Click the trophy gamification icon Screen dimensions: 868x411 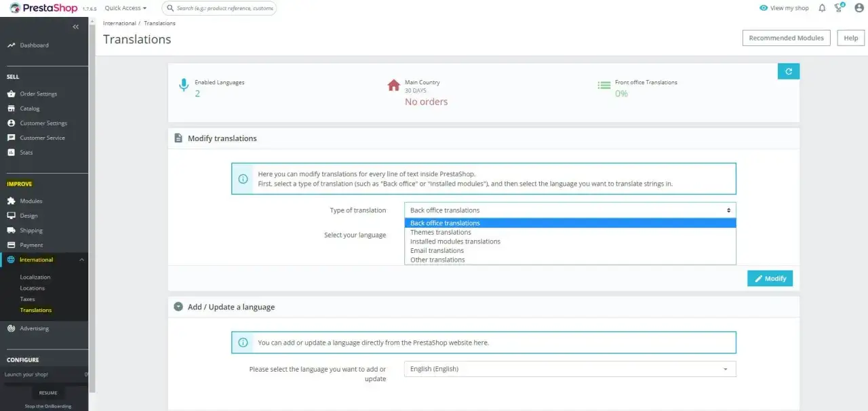[x=840, y=7]
